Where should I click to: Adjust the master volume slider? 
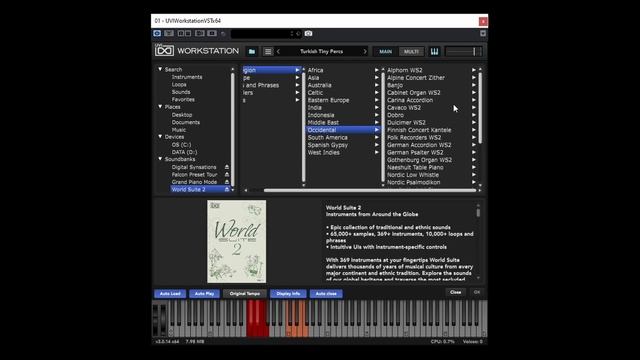[x=464, y=51]
